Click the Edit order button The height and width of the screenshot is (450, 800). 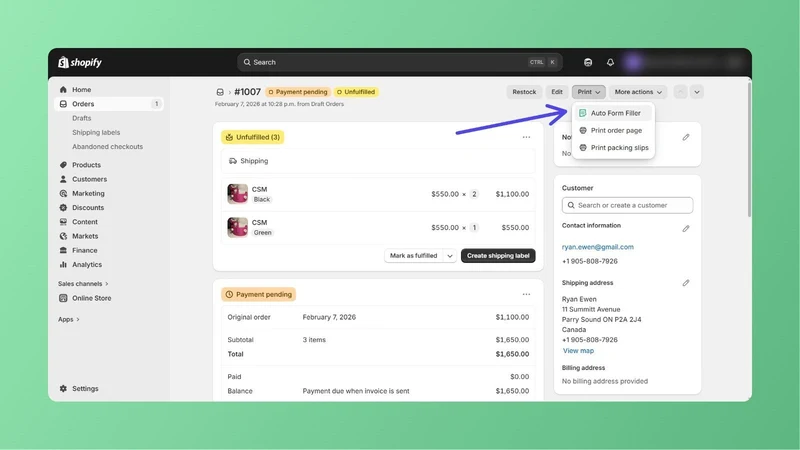point(557,92)
